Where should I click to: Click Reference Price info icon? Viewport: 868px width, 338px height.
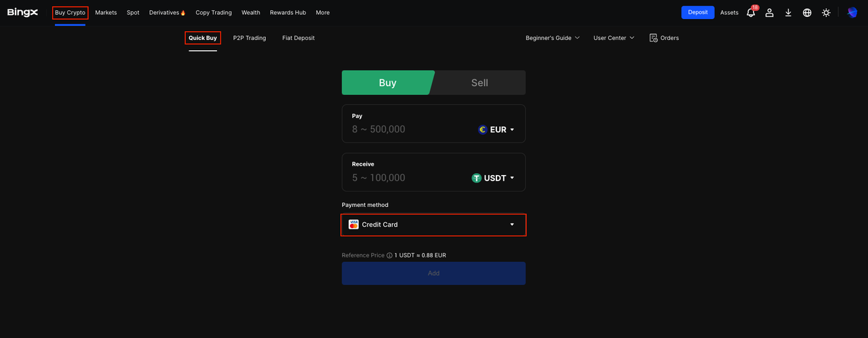point(389,255)
